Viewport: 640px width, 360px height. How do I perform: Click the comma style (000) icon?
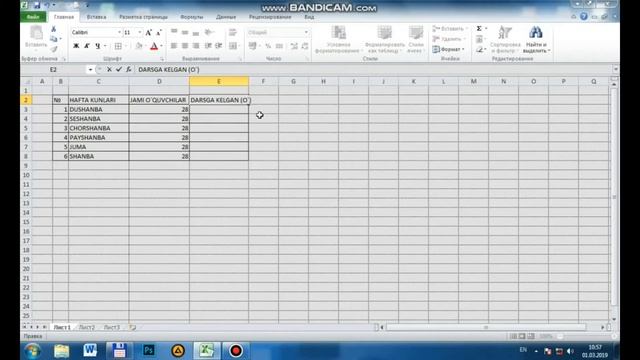pos(279,46)
